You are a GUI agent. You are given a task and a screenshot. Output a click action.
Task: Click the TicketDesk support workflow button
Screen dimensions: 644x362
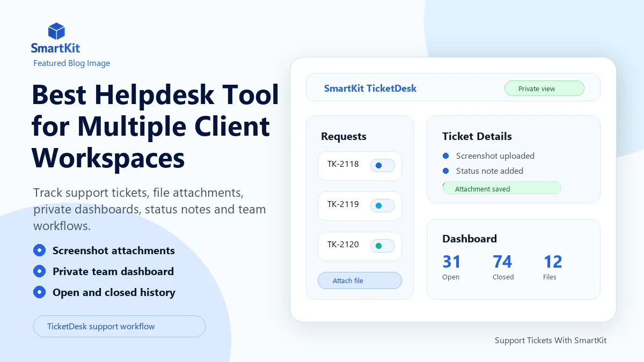click(x=119, y=326)
